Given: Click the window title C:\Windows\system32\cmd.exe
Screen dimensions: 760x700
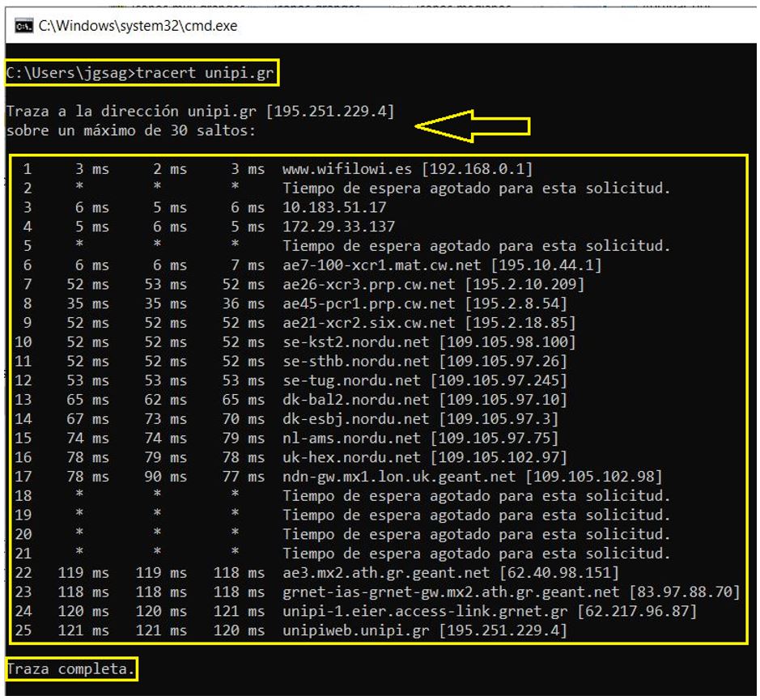Looking at the screenshot, I should tap(138, 26).
